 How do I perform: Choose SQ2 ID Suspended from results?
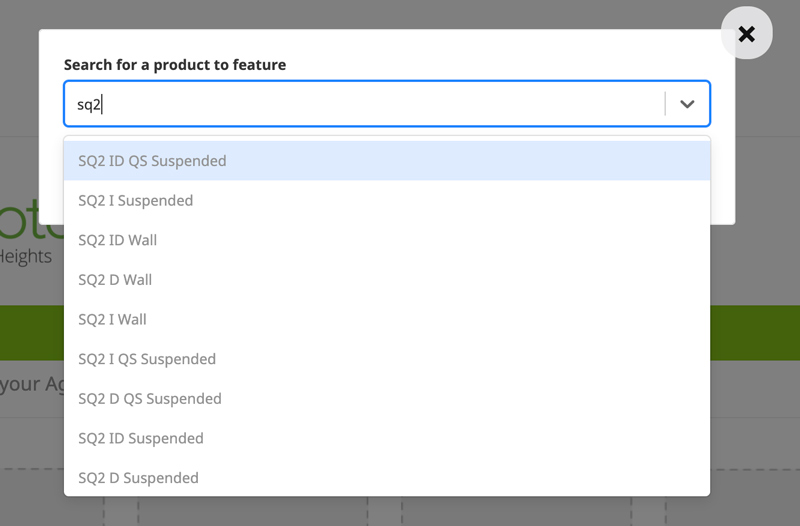click(141, 438)
